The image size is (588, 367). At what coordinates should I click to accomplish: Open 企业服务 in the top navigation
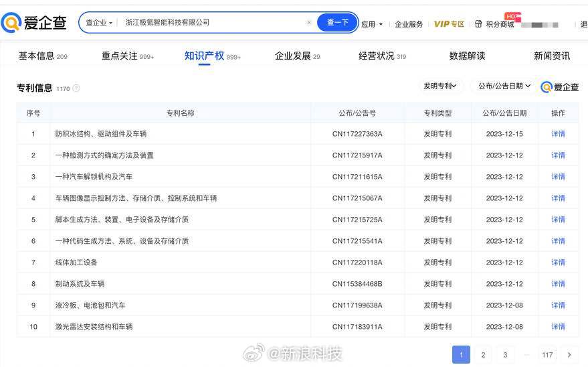click(x=409, y=24)
